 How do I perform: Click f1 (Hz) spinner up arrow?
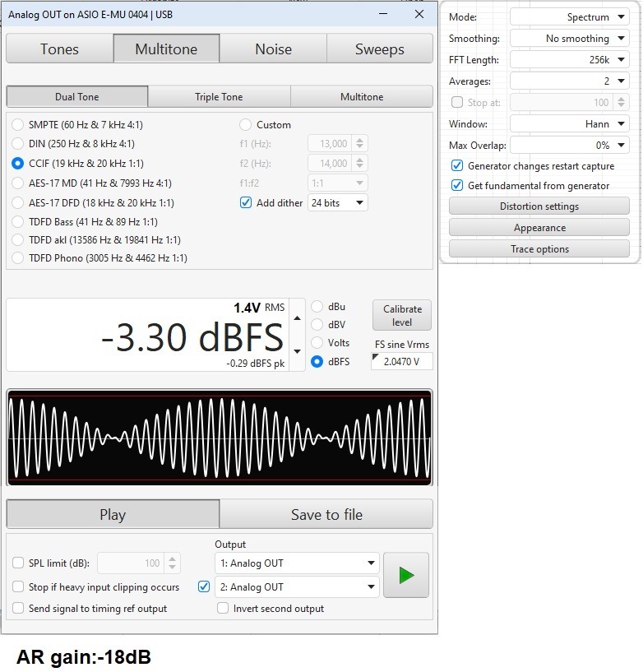click(x=360, y=140)
